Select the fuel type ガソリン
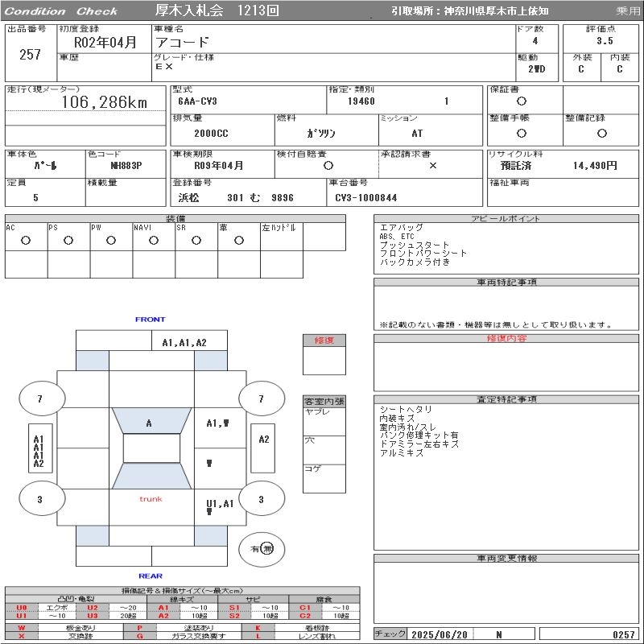Viewport: 644px width, 644px height. 321,133
